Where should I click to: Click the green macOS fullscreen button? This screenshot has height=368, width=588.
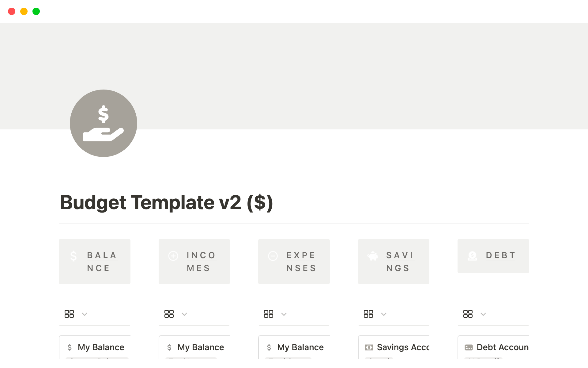click(36, 11)
